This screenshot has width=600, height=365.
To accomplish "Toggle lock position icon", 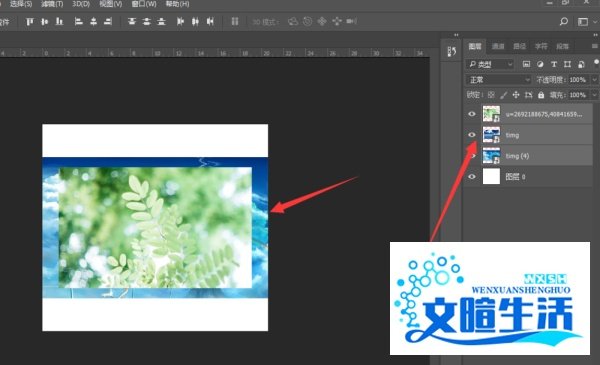I will coord(516,95).
